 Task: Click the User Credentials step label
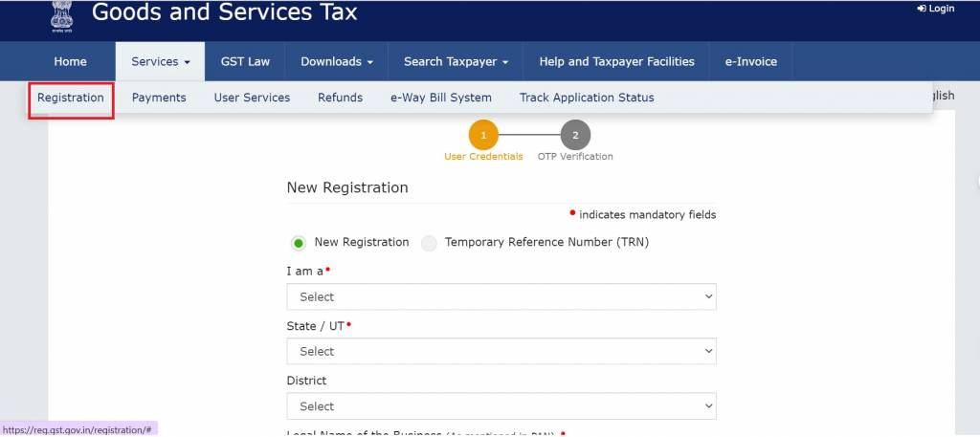tap(483, 157)
